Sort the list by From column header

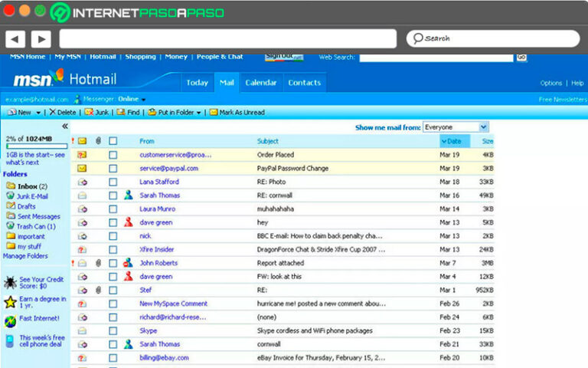click(147, 141)
